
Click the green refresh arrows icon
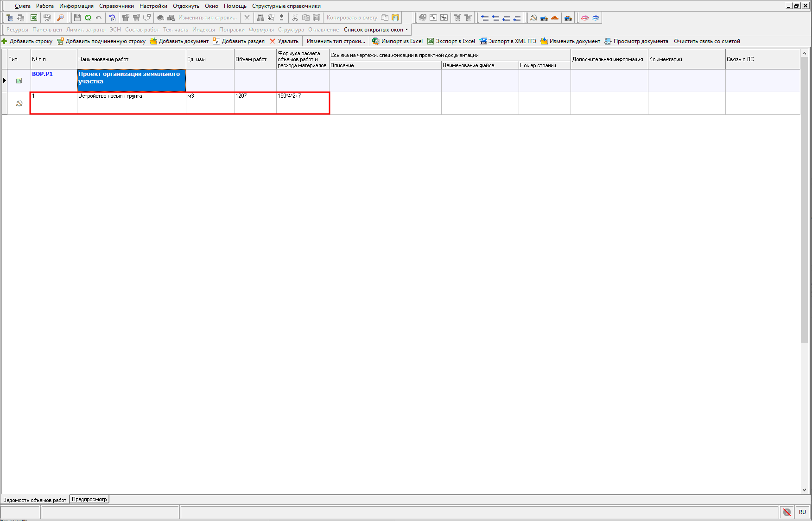tap(88, 18)
